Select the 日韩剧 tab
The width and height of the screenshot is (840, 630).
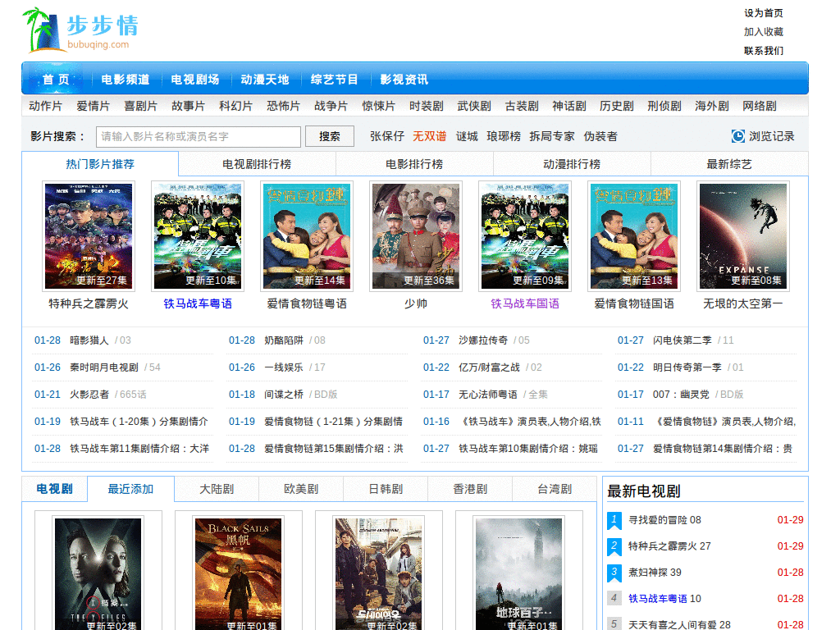pos(386,489)
